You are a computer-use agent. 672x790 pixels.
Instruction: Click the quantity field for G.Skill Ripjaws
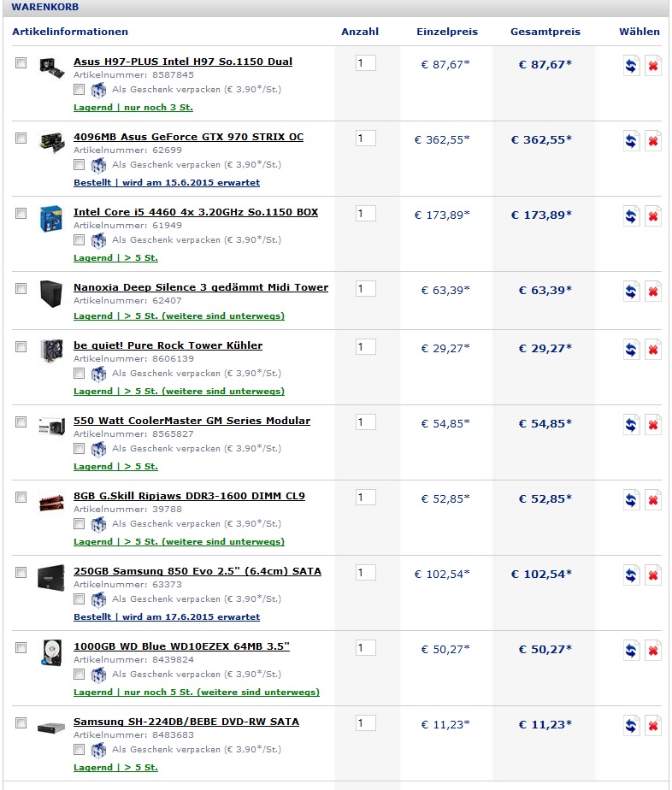tap(365, 498)
